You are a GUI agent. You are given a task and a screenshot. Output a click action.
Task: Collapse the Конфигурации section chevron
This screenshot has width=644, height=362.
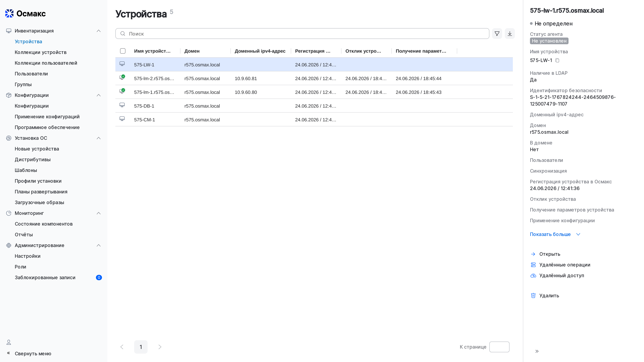coord(99,95)
